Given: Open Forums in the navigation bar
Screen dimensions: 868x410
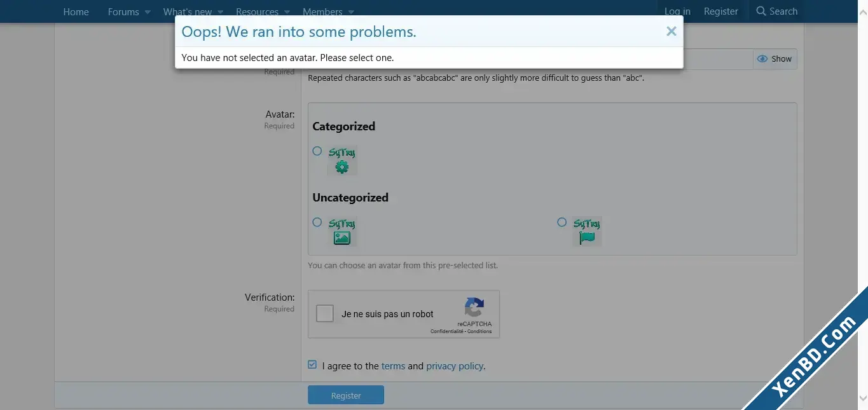Looking at the screenshot, I should 123,11.
